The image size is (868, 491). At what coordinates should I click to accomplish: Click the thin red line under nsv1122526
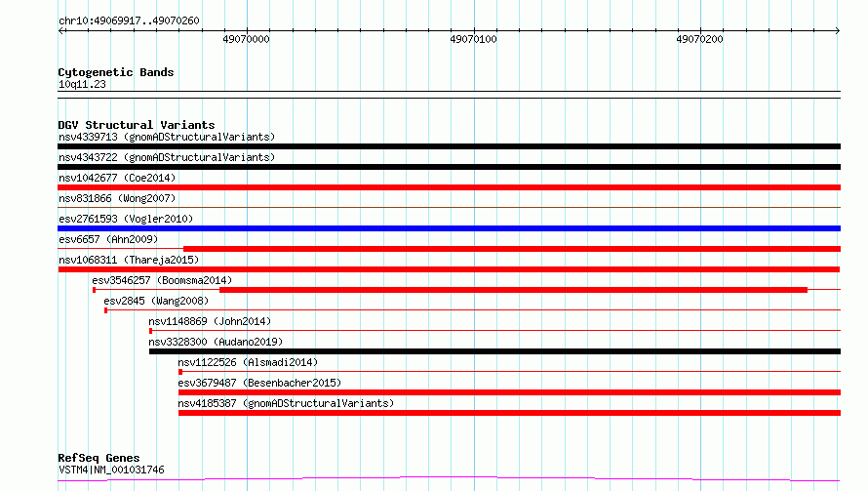pyautogui.click(x=509, y=372)
